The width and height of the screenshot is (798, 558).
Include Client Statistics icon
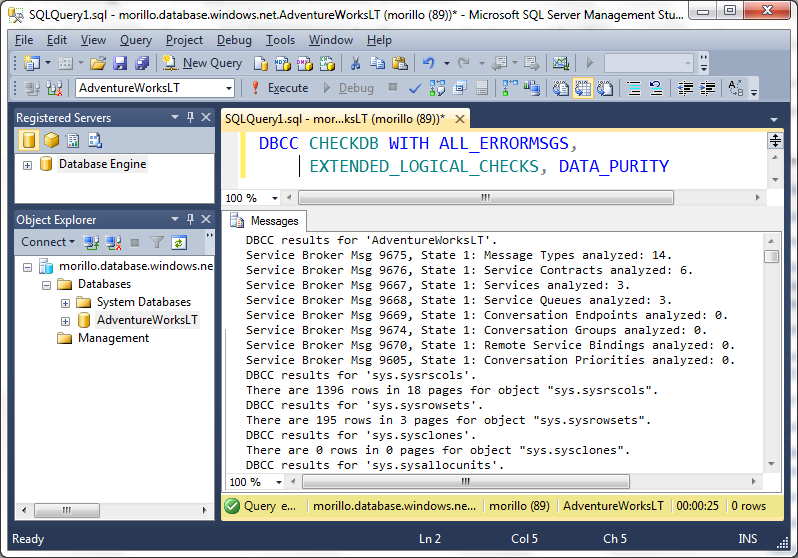tap(532, 88)
